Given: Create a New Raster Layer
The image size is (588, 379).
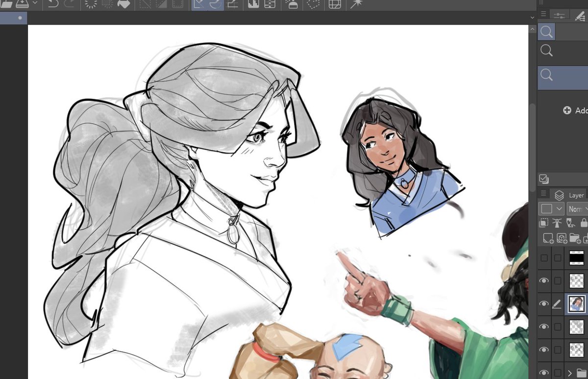Looking at the screenshot, I should 547,239.
